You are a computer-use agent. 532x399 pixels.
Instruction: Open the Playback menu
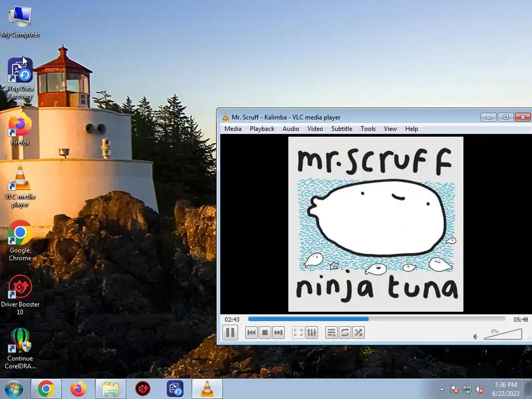262,129
